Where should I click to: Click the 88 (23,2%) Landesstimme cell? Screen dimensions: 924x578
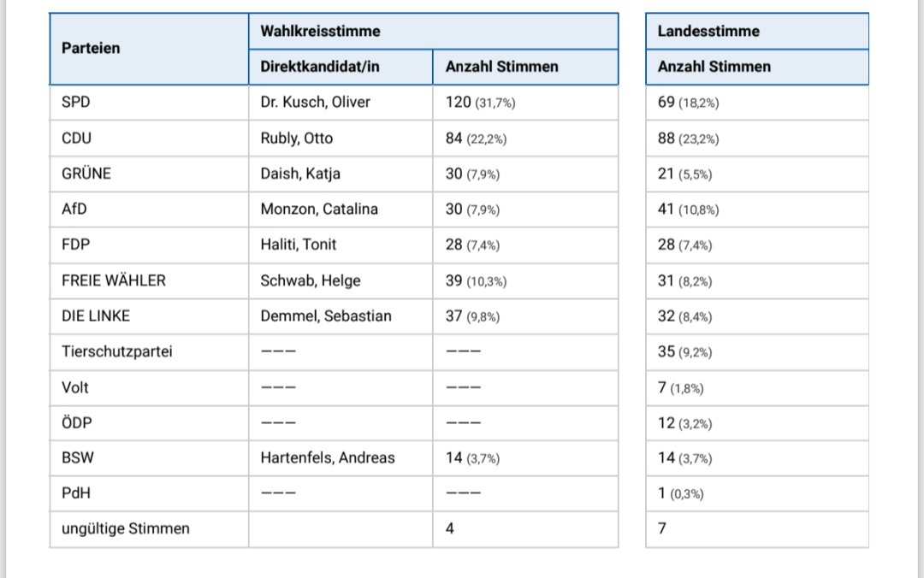tap(688, 139)
